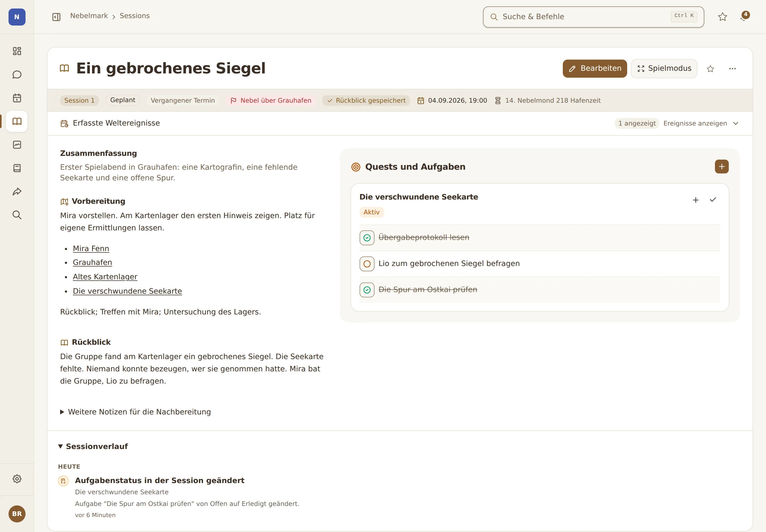Open the Altes Kartenlager link
This screenshot has height=532, width=766.
[x=105, y=277]
